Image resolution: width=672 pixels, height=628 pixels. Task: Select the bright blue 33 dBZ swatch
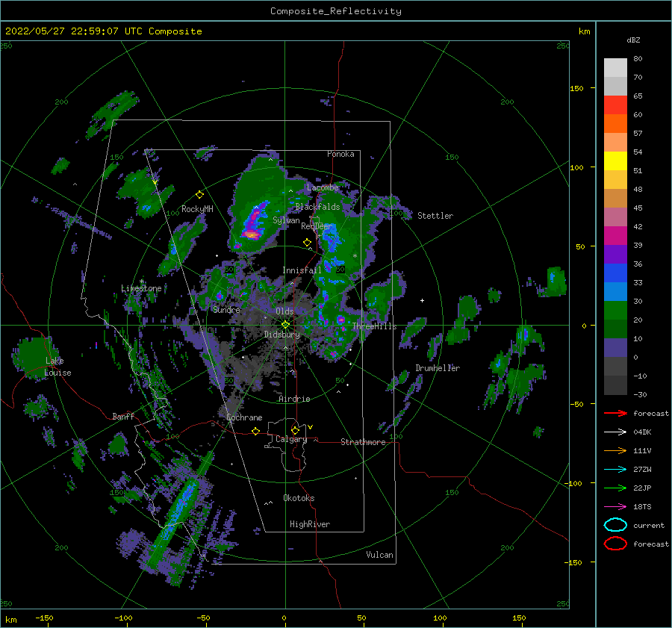(615, 273)
